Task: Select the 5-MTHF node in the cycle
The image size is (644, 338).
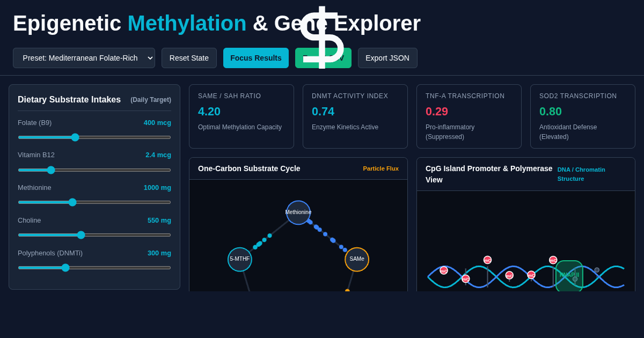Action: [240, 259]
